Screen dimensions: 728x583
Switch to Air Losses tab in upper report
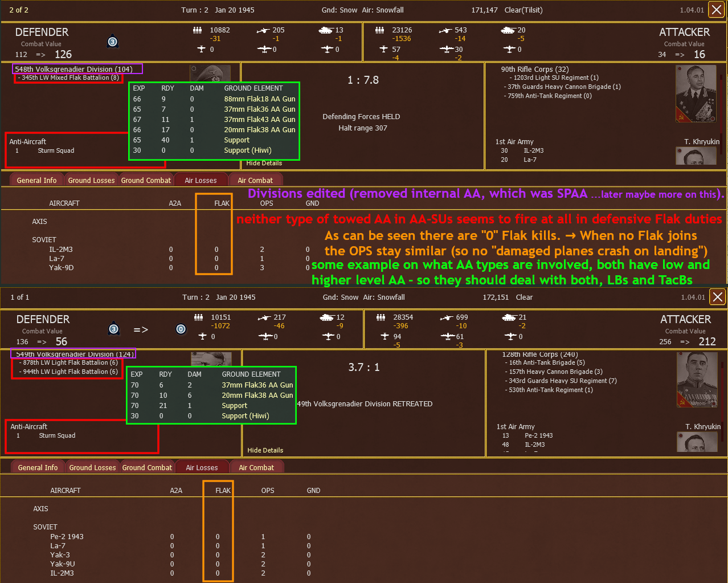(x=201, y=180)
